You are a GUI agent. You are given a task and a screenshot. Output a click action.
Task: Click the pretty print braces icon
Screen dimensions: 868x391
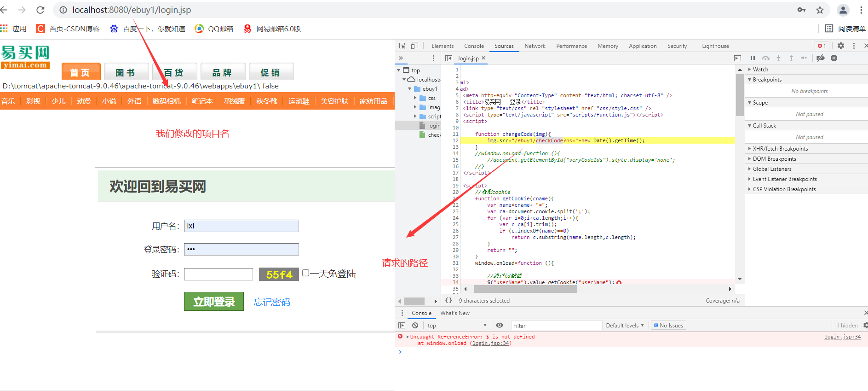(x=448, y=300)
